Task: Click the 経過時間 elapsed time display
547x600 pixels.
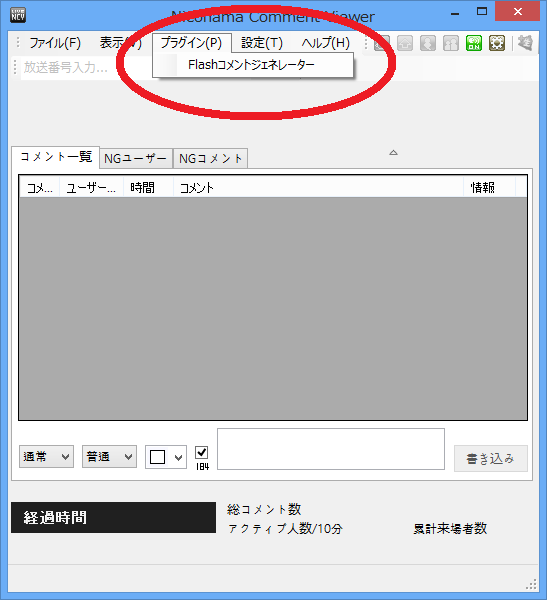Action: coord(113,517)
